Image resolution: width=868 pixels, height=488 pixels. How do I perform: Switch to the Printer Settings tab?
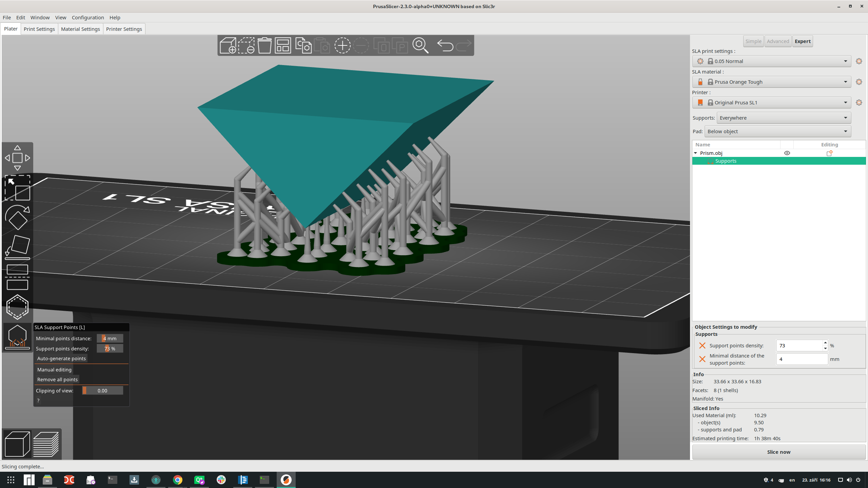pos(124,29)
